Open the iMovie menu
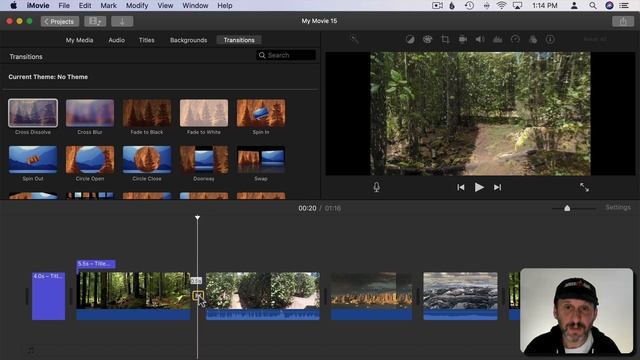640x360 pixels. 38,6
